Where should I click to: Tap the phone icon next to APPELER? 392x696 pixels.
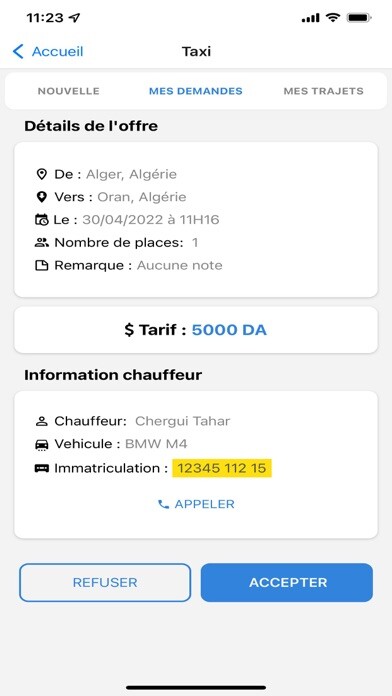pos(163,504)
